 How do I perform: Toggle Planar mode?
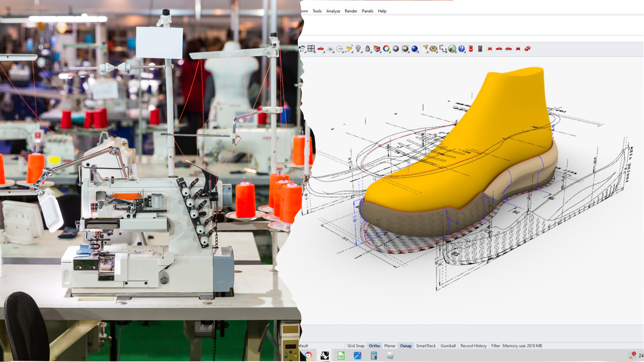tap(390, 346)
